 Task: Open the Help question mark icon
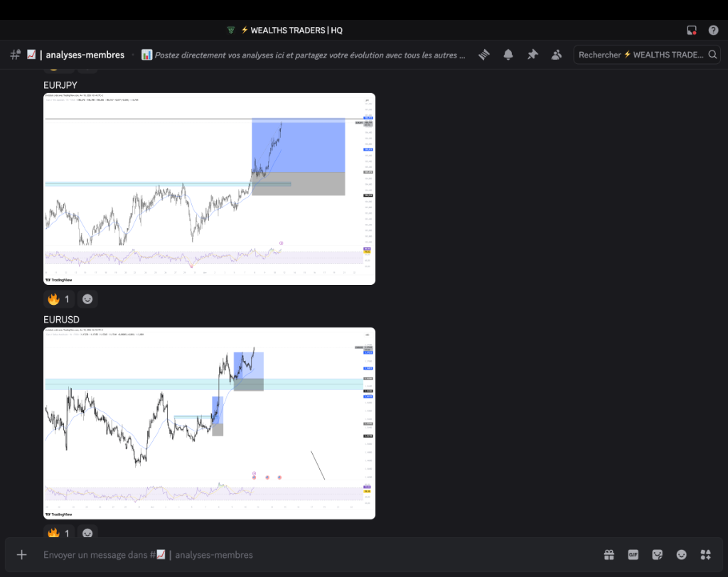click(714, 30)
